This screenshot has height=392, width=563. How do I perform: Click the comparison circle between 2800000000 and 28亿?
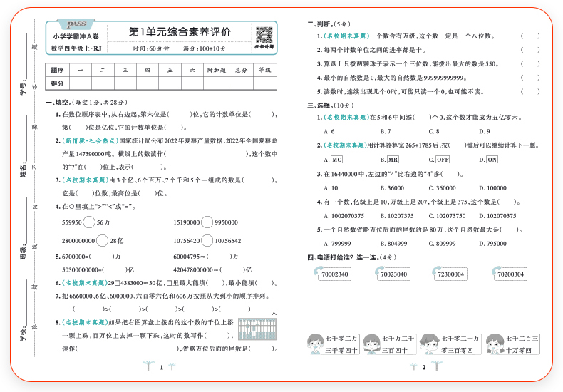[101, 241]
